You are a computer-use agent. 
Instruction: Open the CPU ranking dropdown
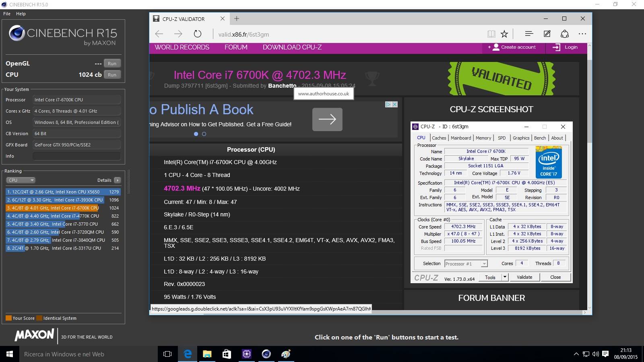click(x=21, y=180)
